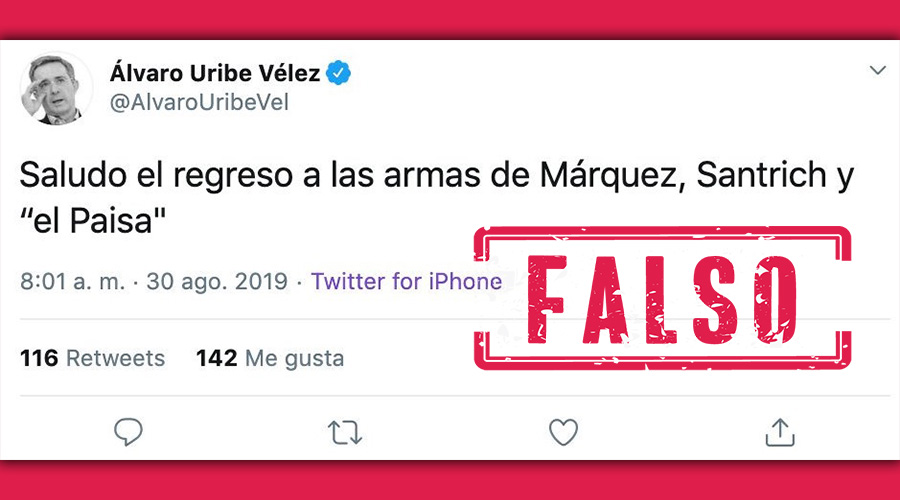Click the reply speech bubble icon
The height and width of the screenshot is (500, 900).
[x=128, y=432]
